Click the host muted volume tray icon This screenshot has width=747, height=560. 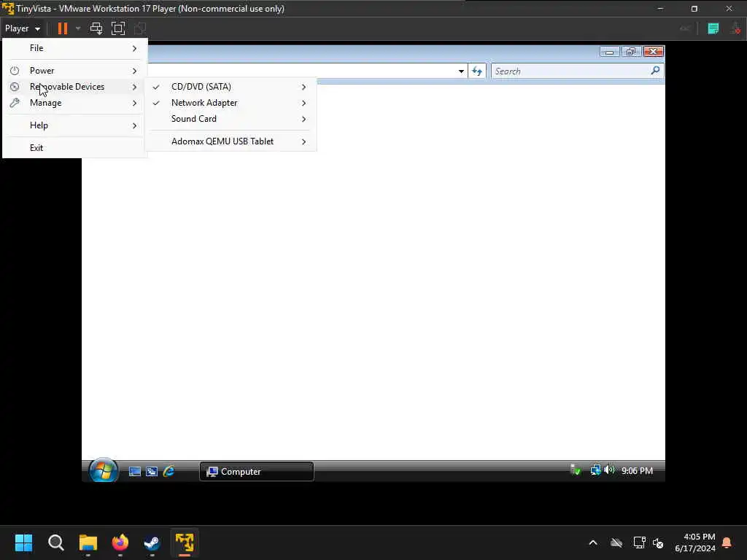[x=658, y=542]
